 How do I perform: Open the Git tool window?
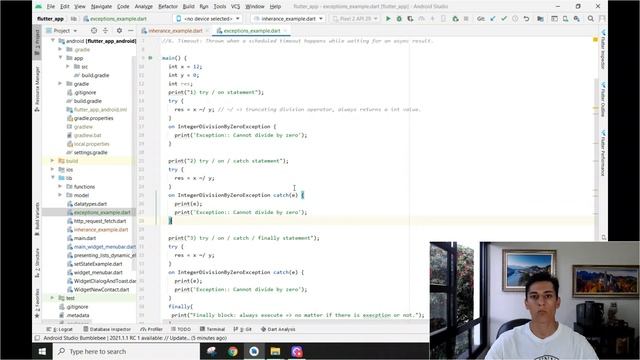click(x=242, y=329)
